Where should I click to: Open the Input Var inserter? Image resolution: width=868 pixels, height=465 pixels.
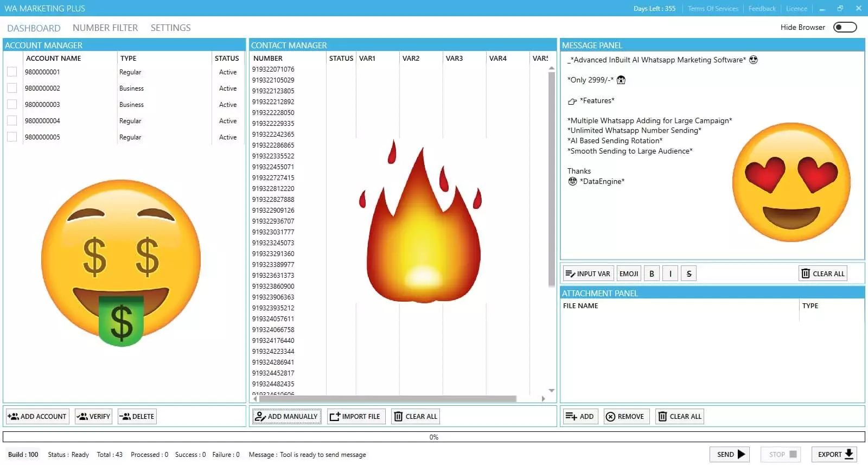[x=587, y=274]
